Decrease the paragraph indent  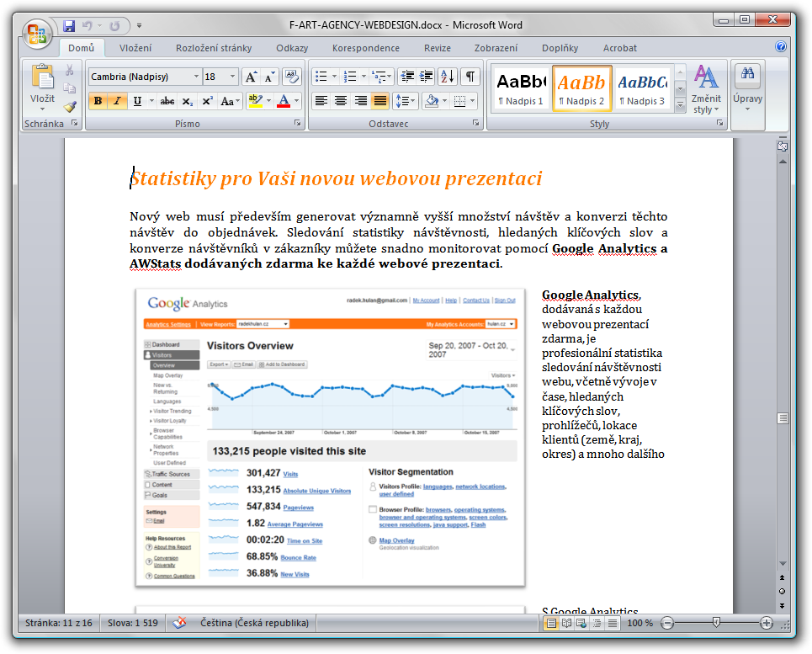pyautogui.click(x=407, y=77)
